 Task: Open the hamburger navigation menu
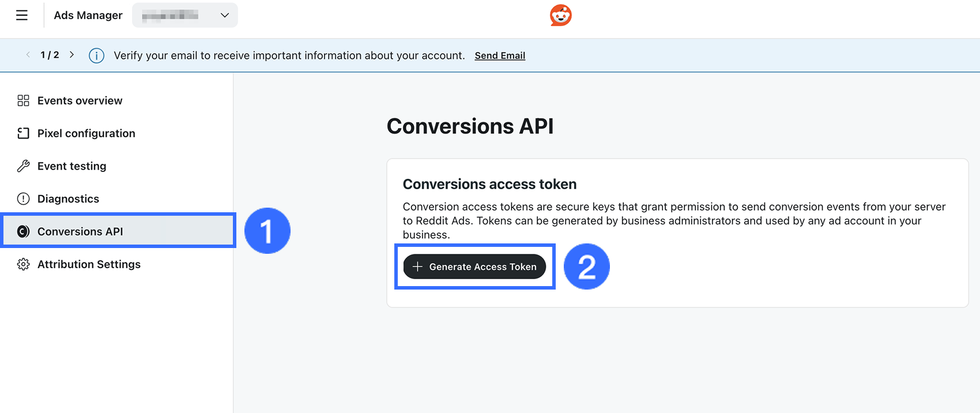click(22, 16)
